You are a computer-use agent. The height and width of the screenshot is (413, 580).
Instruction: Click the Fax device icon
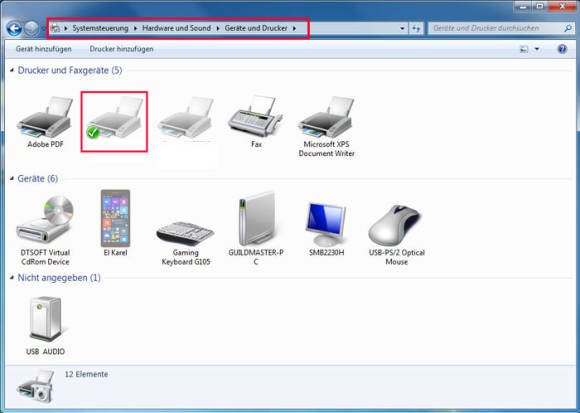coord(256,122)
